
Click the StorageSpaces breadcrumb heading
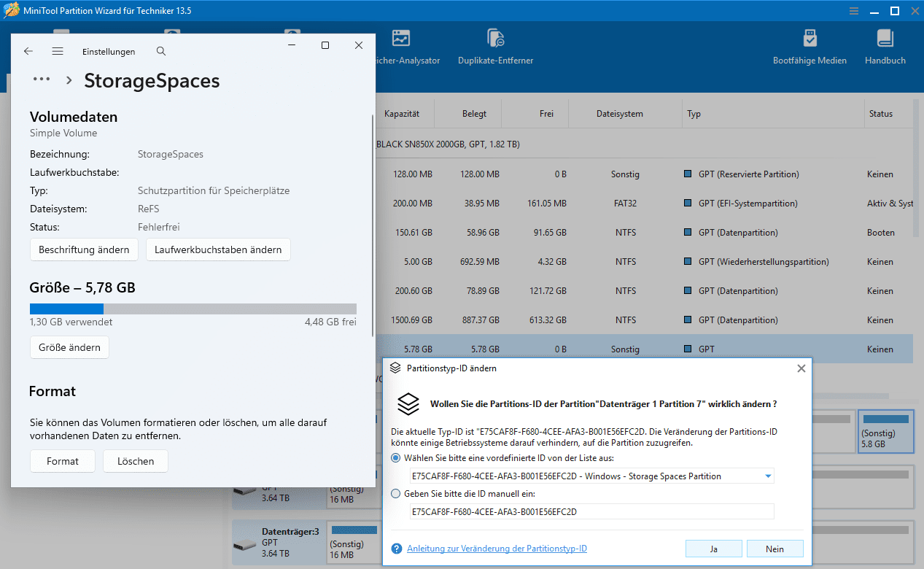(x=152, y=80)
